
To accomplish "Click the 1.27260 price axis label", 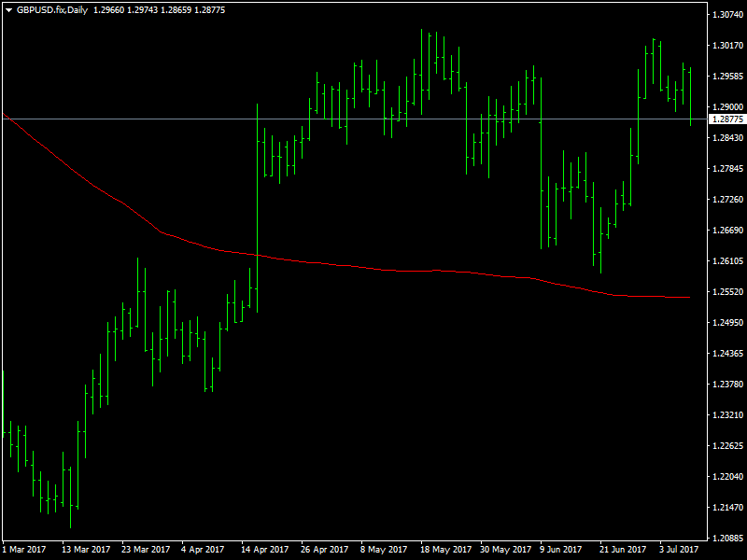I will (x=727, y=200).
